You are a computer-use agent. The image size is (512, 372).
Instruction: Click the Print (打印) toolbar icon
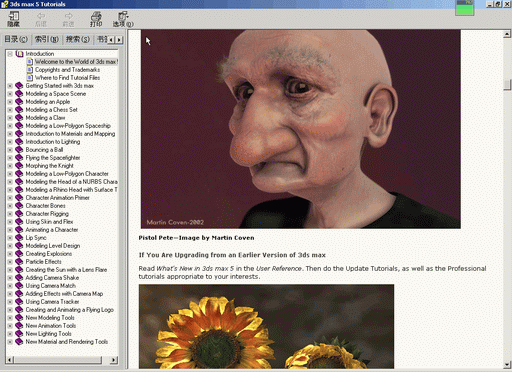(96, 19)
